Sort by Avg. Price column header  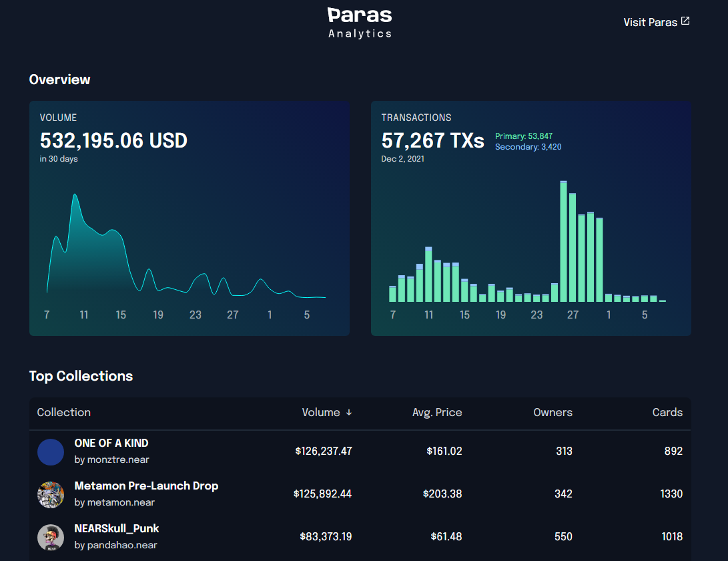pos(437,412)
